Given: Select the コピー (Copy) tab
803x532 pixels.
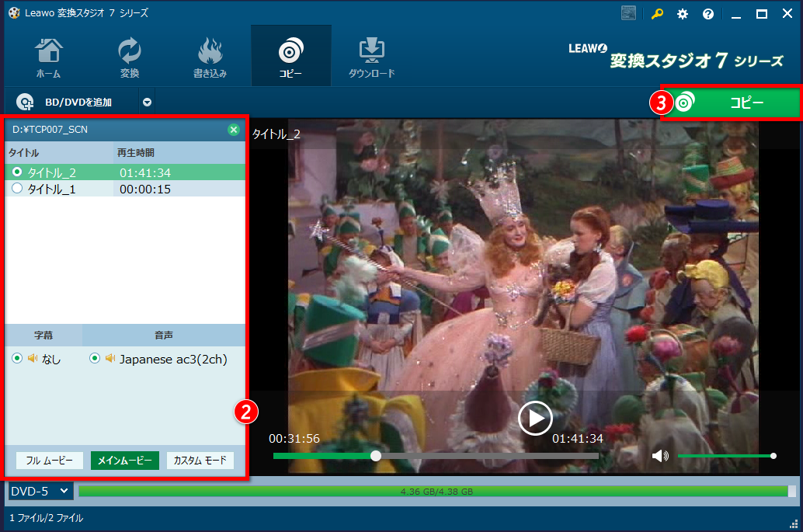Looking at the screenshot, I should (x=290, y=57).
